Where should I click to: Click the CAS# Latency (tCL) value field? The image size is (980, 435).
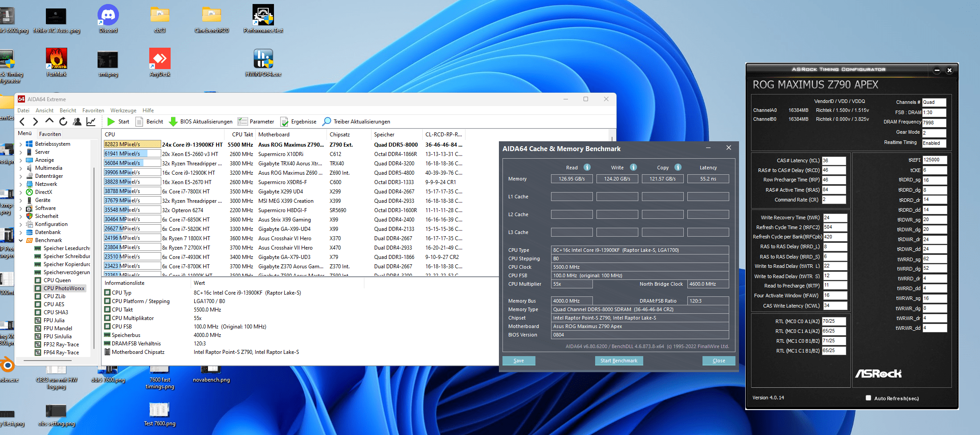(833, 160)
